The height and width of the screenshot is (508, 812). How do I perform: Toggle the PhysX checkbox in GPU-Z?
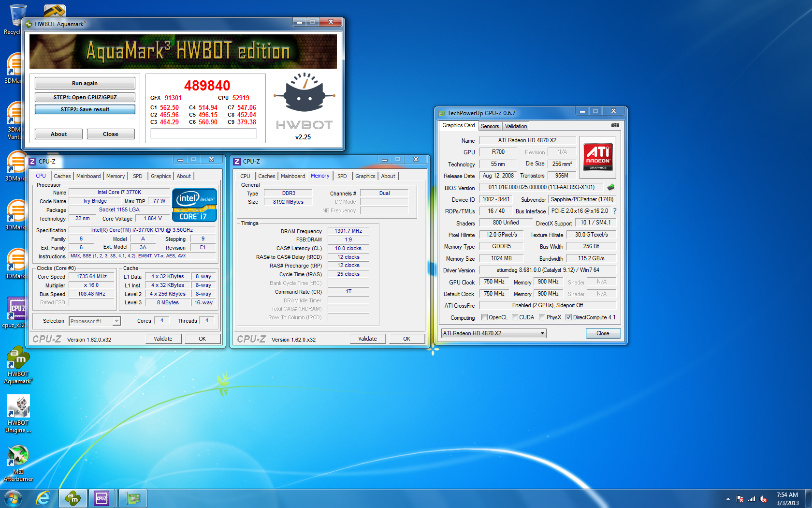click(542, 317)
